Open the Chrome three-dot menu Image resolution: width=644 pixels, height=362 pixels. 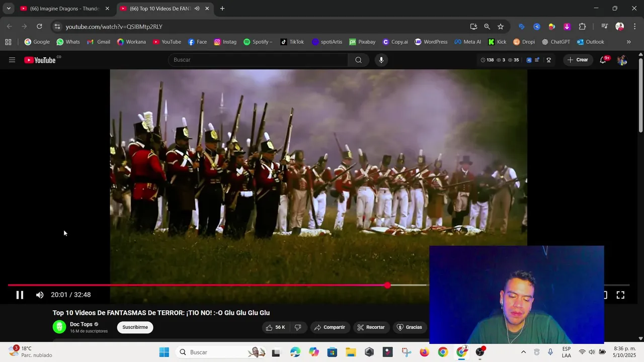(635, 27)
